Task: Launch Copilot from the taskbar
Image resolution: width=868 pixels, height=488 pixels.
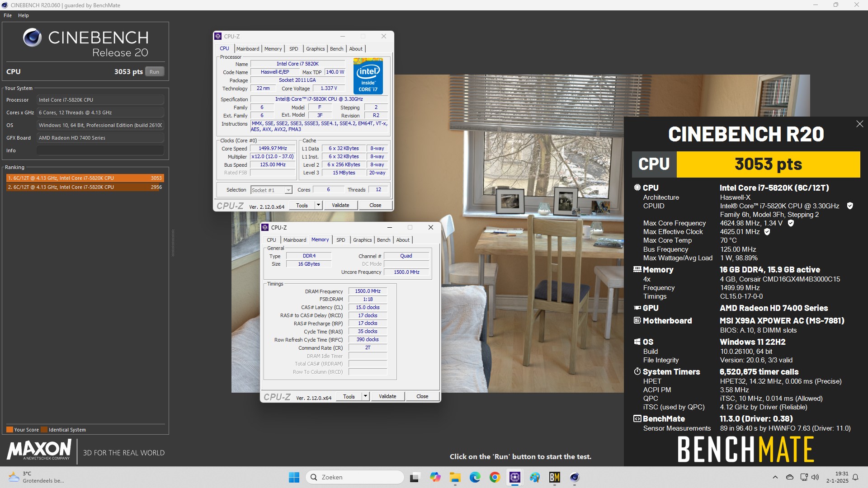Action: point(435,477)
